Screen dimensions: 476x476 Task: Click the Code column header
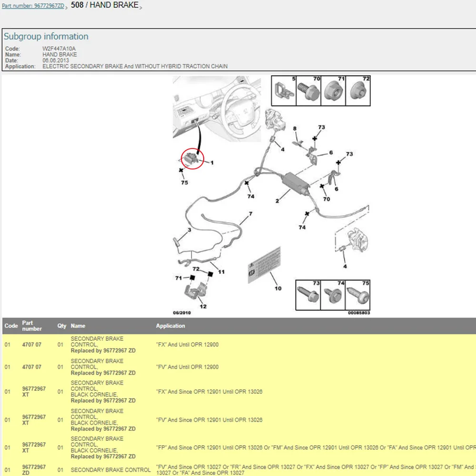point(11,326)
